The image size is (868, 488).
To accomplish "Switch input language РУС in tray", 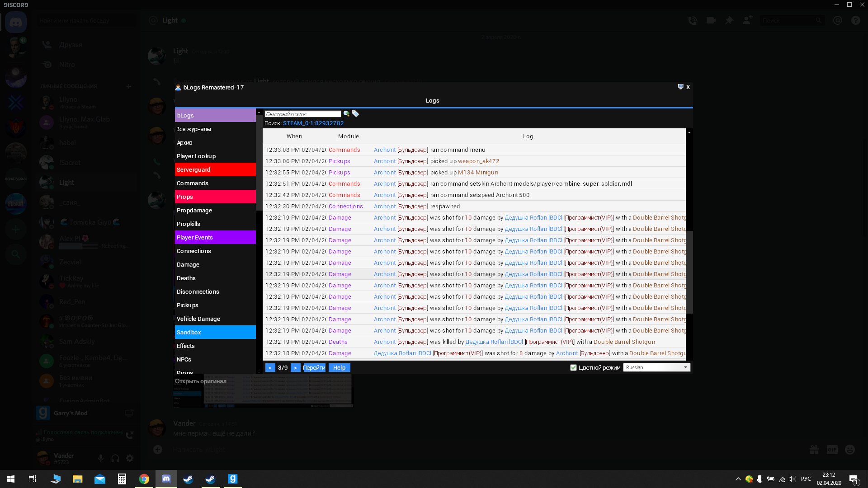I will tap(806, 479).
